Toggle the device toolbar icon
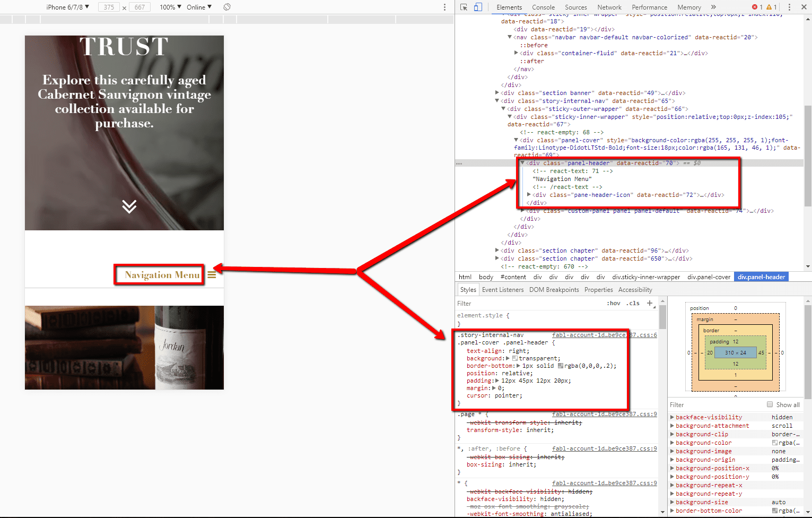Viewport: 812px width, 518px height. [x=478, y=7]
